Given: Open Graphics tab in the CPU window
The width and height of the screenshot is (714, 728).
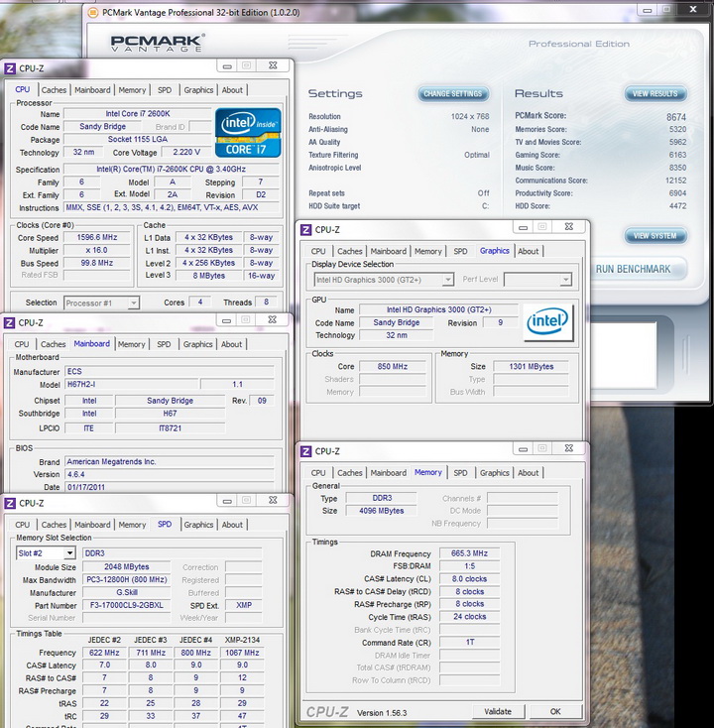Looking at the screenshot, I should [x=198, y=90].
